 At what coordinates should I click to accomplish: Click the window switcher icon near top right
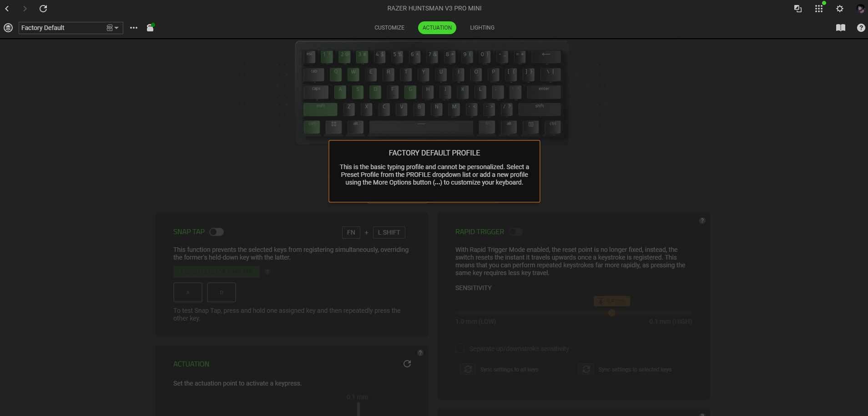click(797, 9)
